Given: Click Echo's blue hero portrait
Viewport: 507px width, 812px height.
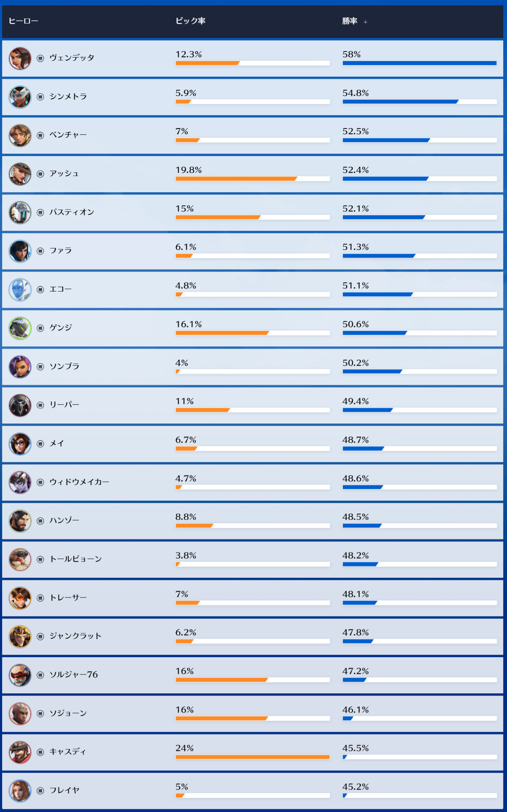Looking at the screenshot, I should pos(20,290).
